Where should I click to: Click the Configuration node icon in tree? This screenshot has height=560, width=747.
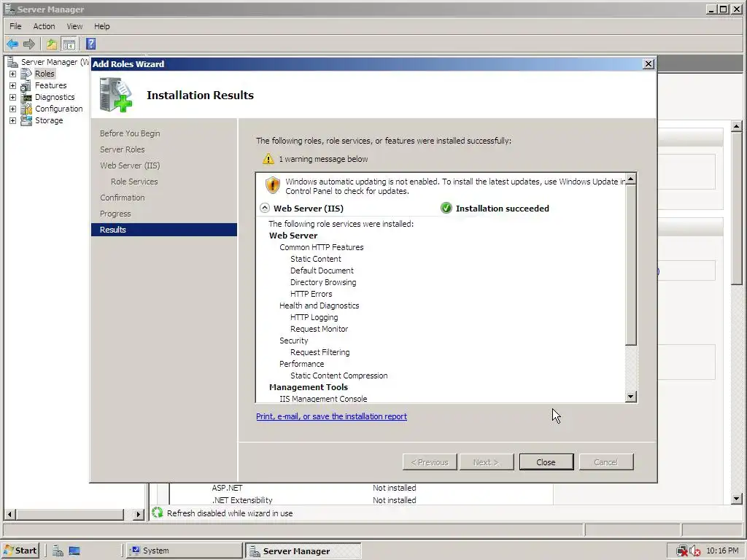26,109
